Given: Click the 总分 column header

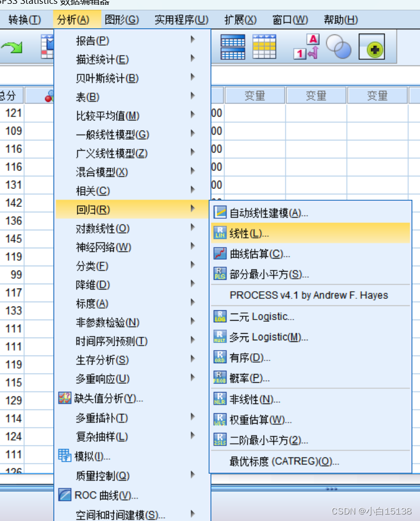Looking at the screenshot, I should [x=11, y=96].
